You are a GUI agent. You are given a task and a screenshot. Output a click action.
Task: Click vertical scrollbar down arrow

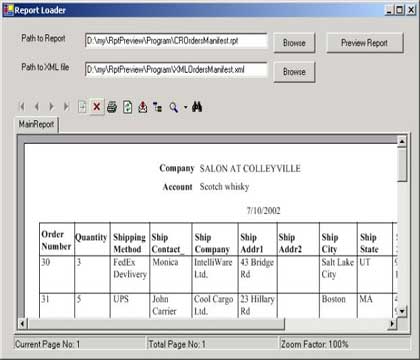tap(402, 312)
